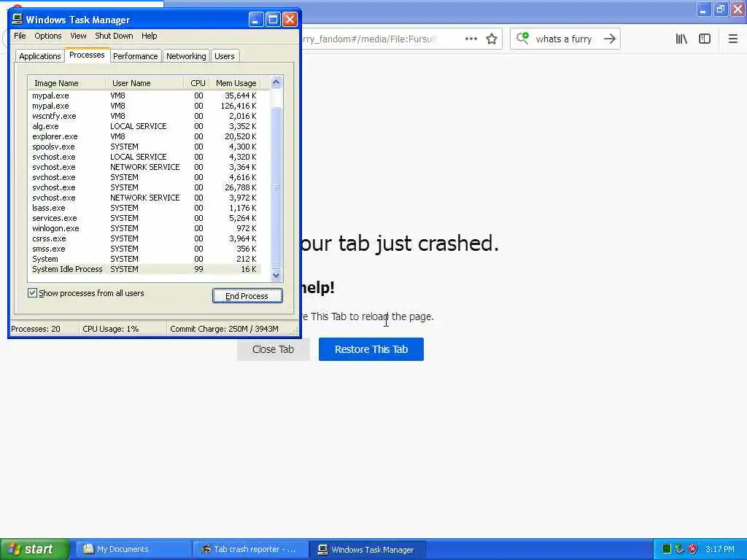Click the Processes: 20 status entry
The width and height of the screenshot is (747, 560).
[36, 329]
